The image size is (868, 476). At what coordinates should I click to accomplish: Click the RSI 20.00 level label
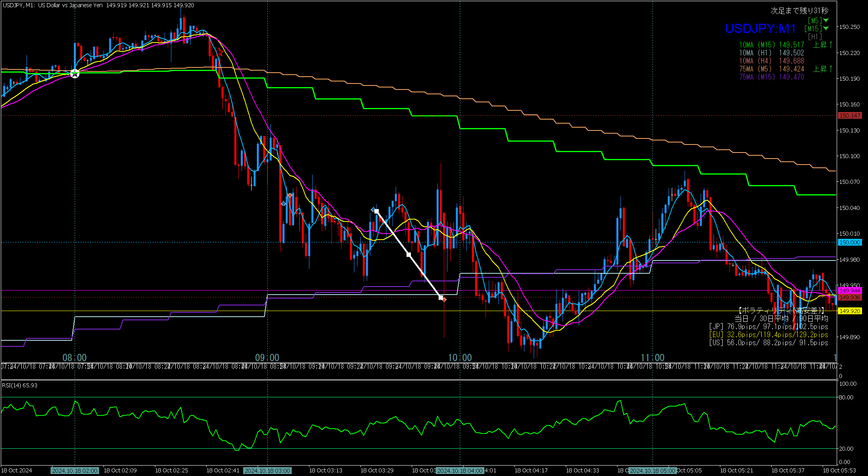(846, 449)
